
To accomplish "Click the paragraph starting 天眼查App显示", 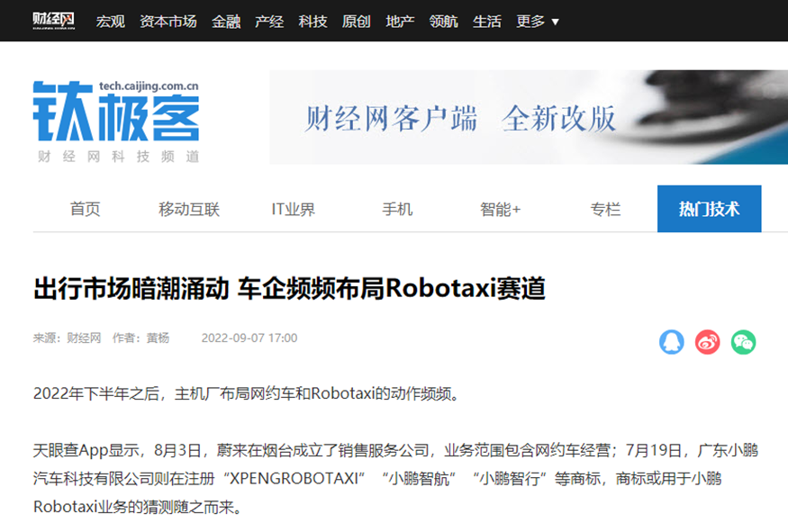I will (x=395, y=479).
